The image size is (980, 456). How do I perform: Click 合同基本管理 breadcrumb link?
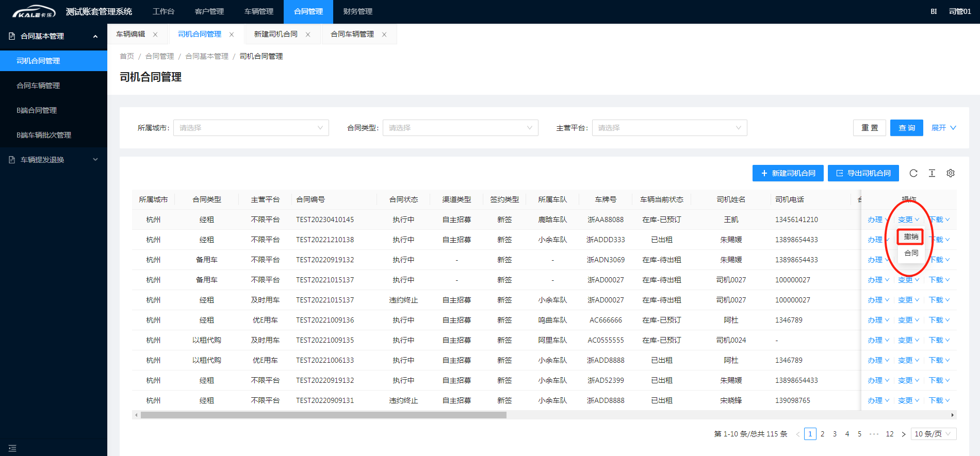pyautogui.click(x=207, y=56)
